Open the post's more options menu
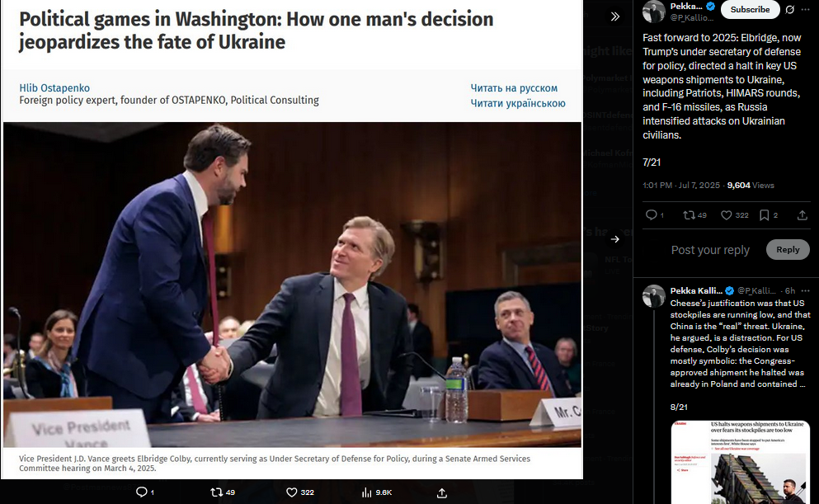Viewport: 819px width, 504px height. point(806,9)
